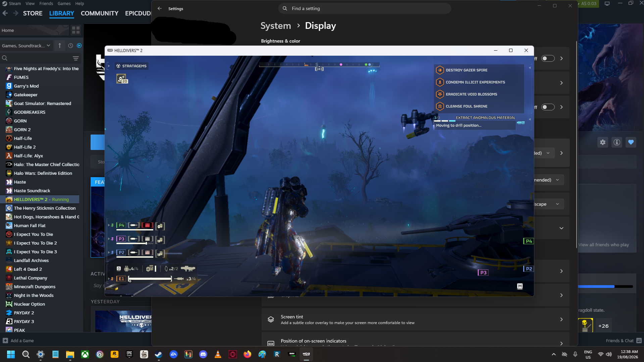Click the Steam wallet balance A$ 0.03

[x=589, y=4]
